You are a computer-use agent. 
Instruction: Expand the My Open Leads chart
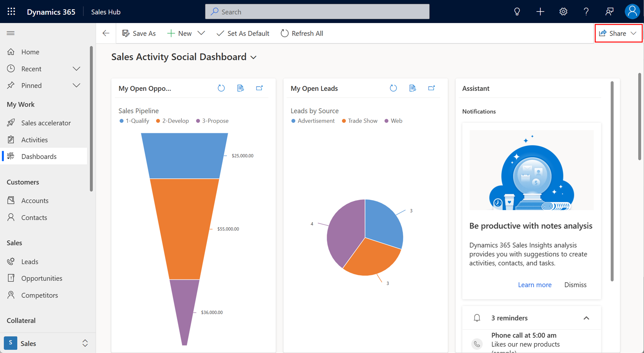(x=432, y=88)
